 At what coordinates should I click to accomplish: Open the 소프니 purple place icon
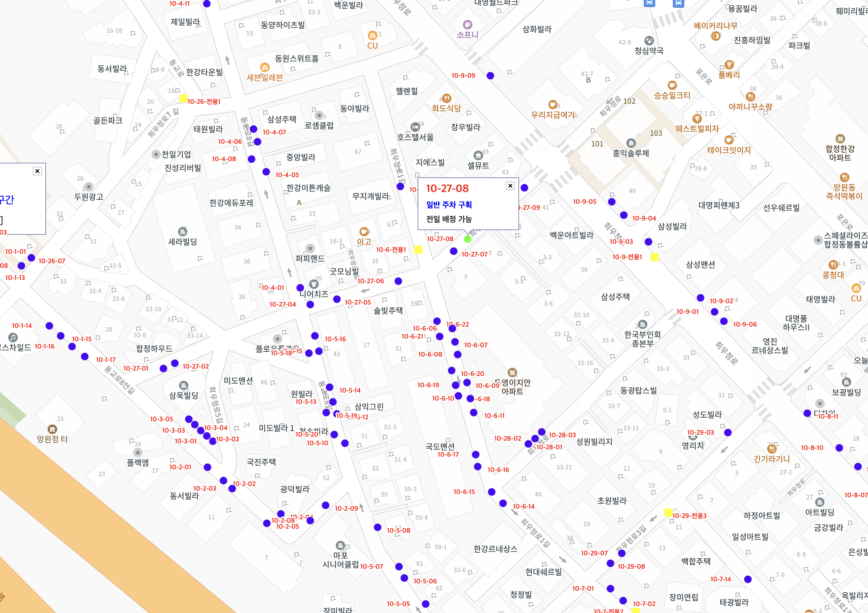coord(467,25)
